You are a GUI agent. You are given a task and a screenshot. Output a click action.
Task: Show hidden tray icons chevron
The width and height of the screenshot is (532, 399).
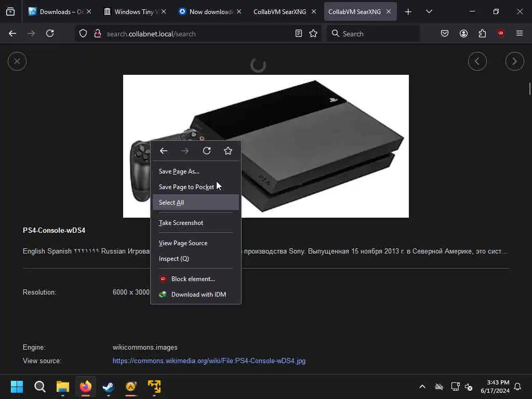422,387
